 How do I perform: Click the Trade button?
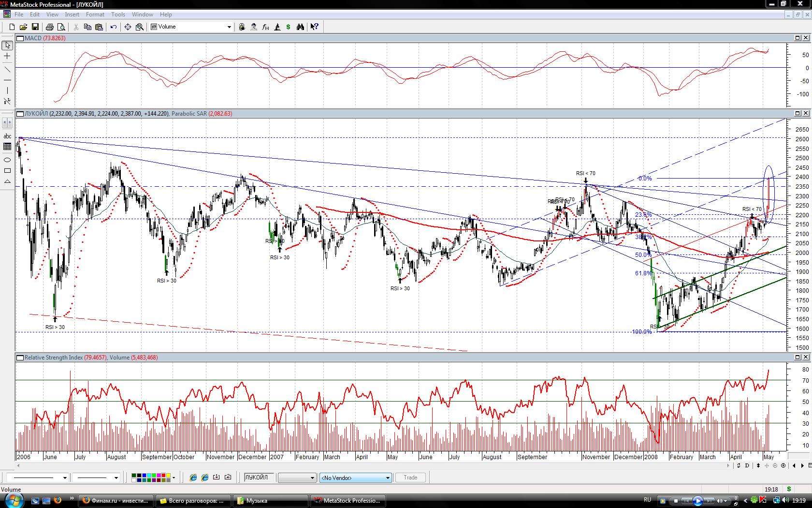410,478
